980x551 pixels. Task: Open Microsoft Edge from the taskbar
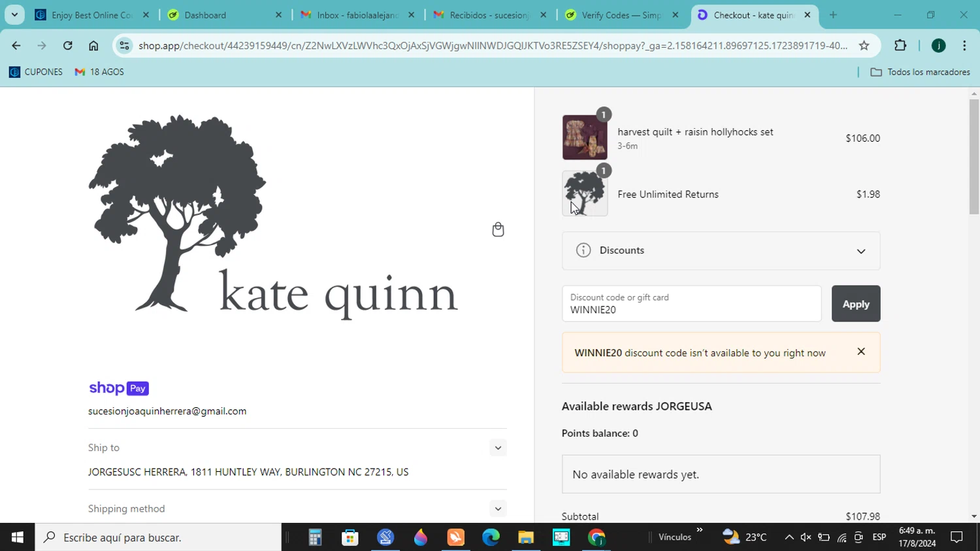pyautogui.click(x=491, y=537)
